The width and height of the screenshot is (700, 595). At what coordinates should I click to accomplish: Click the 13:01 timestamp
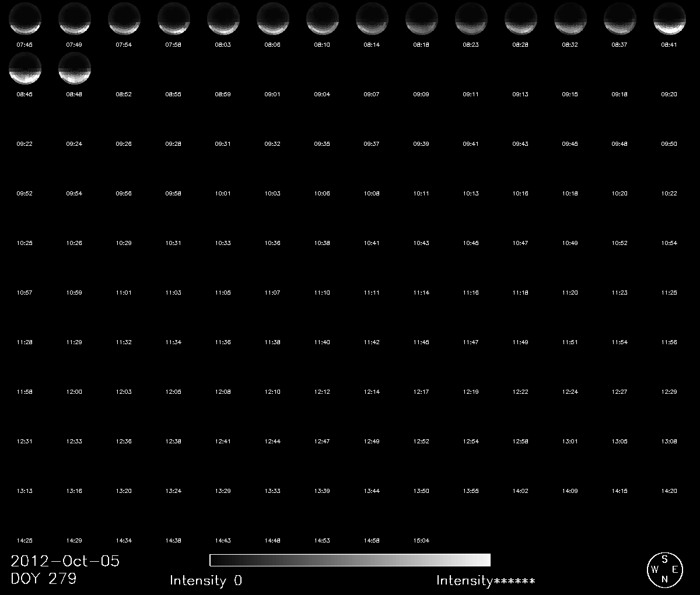click(570, 441)
